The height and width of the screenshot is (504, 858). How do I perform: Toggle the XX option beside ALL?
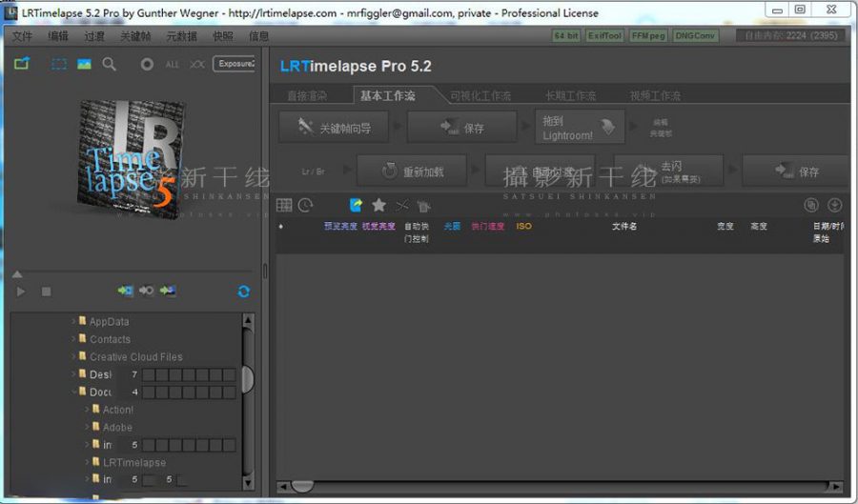[197, 65]
